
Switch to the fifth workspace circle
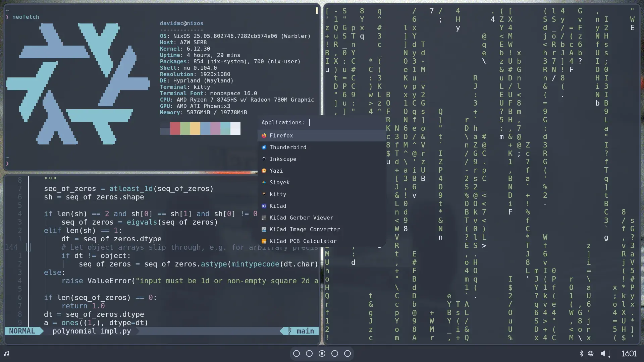[x=347, y=353]
